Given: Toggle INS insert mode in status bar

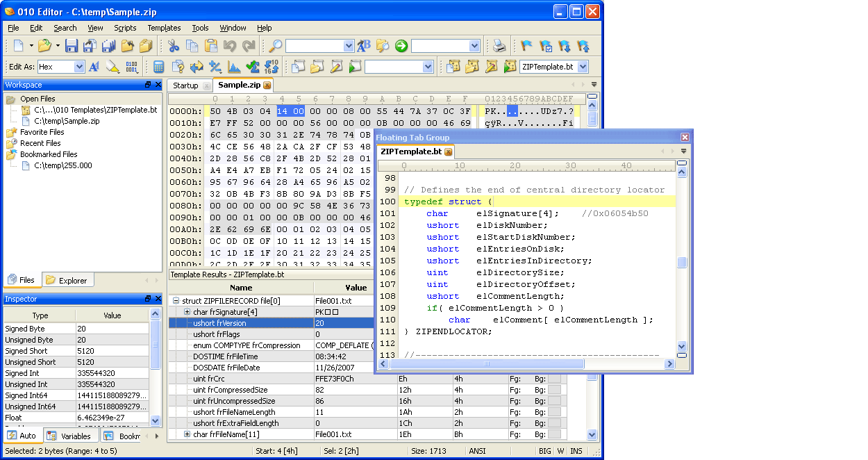Looking at the screenshot, I should pos(576,451).
